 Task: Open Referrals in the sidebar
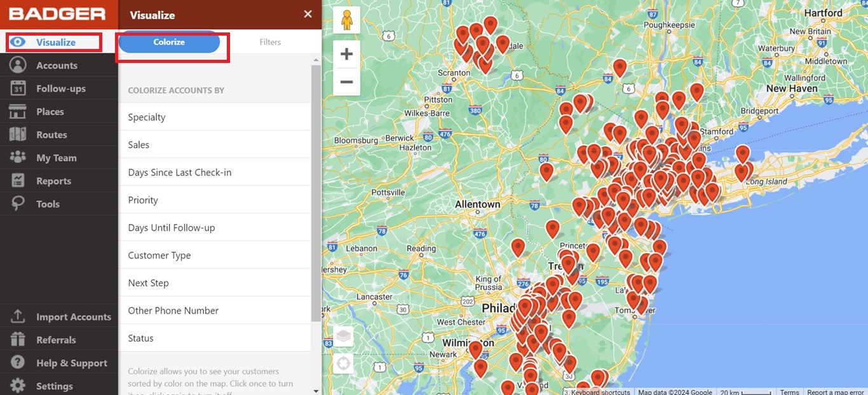pyautogui.click(x=59, y=340)
